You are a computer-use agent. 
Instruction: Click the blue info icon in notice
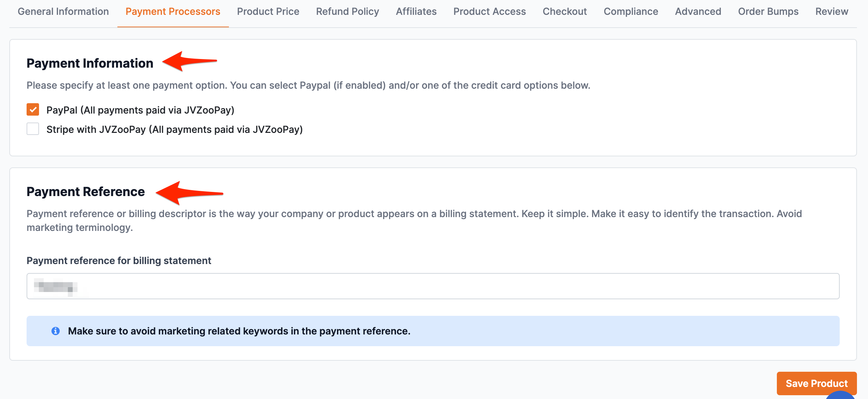pos(56,331)
